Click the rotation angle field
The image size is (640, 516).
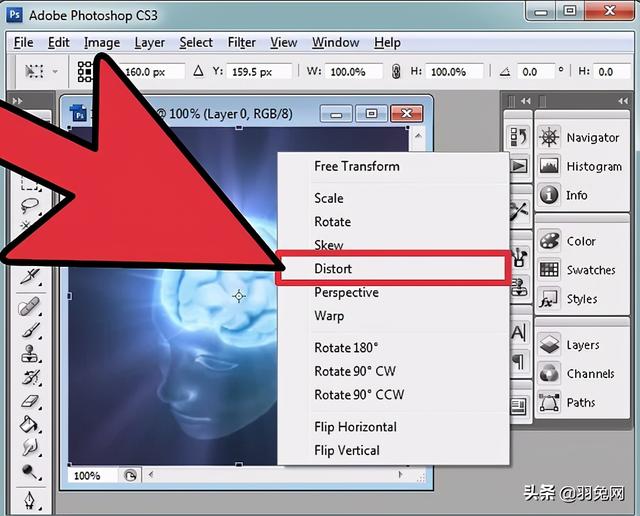[536, 72]
